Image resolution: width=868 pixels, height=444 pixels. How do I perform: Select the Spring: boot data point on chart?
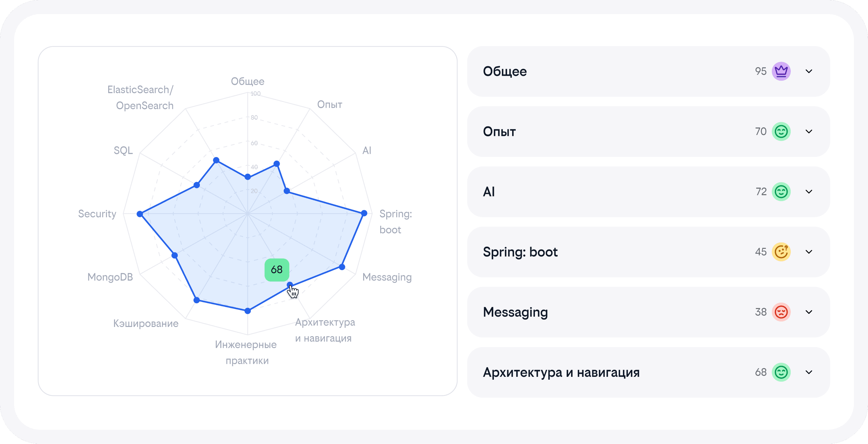click(364, 213)
